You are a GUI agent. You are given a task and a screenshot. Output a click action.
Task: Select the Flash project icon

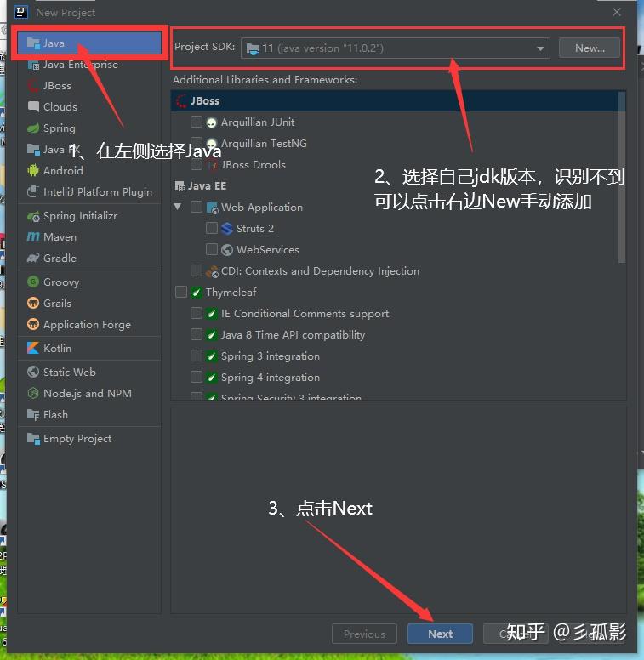33,414
